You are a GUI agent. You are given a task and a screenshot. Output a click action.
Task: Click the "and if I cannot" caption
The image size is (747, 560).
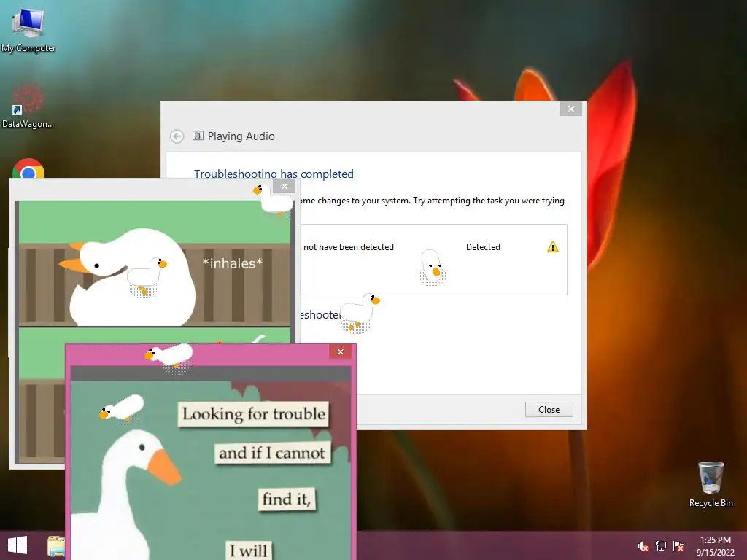coord(272,453)
